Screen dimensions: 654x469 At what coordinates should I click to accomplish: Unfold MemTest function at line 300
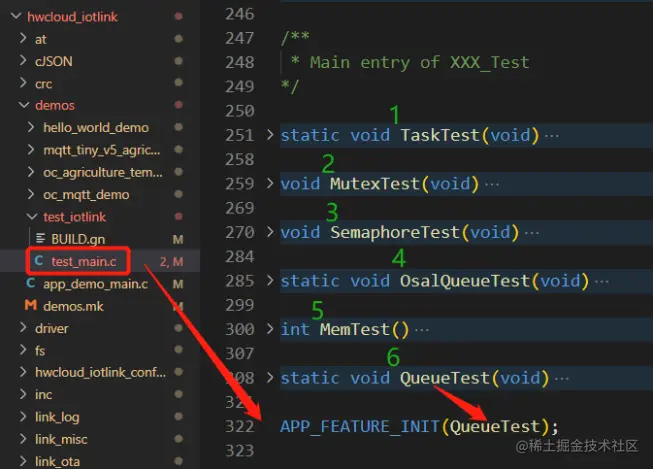point(270,329)
